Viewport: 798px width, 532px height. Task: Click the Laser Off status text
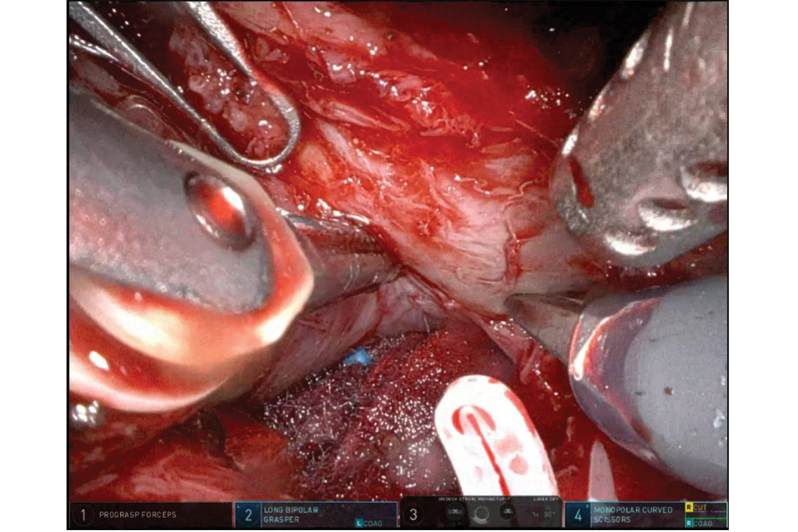pos(547,500)
